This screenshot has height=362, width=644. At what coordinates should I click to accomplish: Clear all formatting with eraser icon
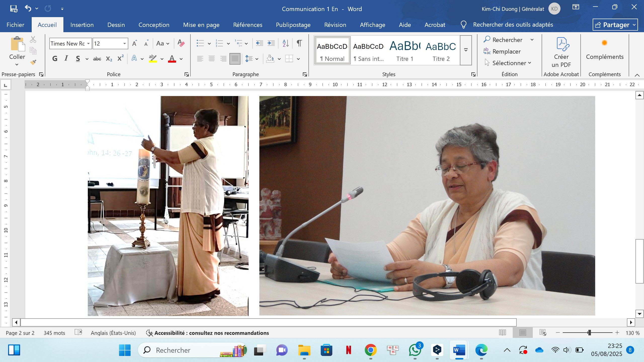[181, 43]
